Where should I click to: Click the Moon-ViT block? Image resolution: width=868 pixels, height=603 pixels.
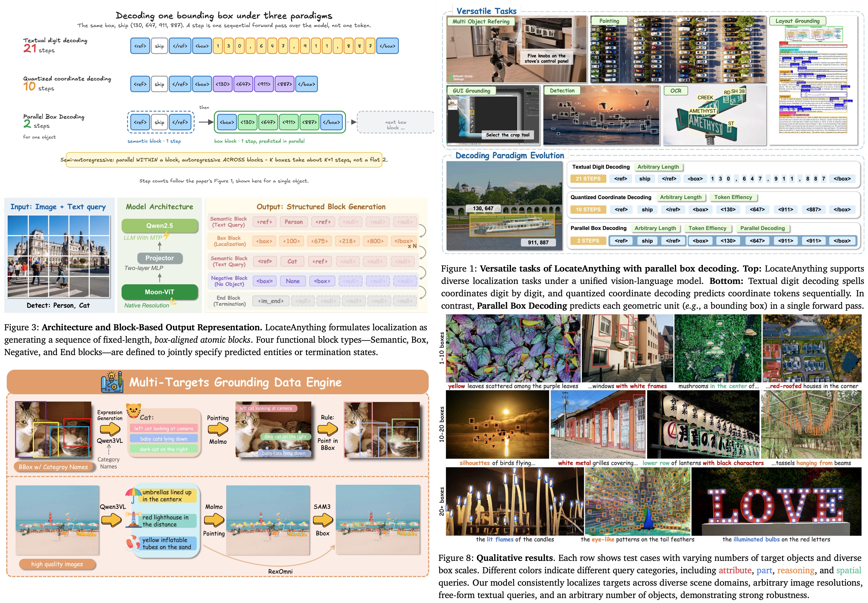click(160, 292)
